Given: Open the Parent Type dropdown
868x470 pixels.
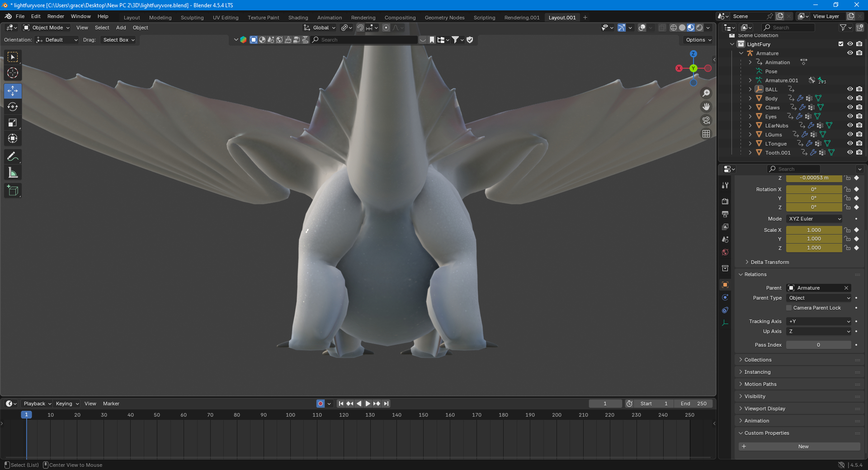Looking at the screenshot, I should point(819,298).
